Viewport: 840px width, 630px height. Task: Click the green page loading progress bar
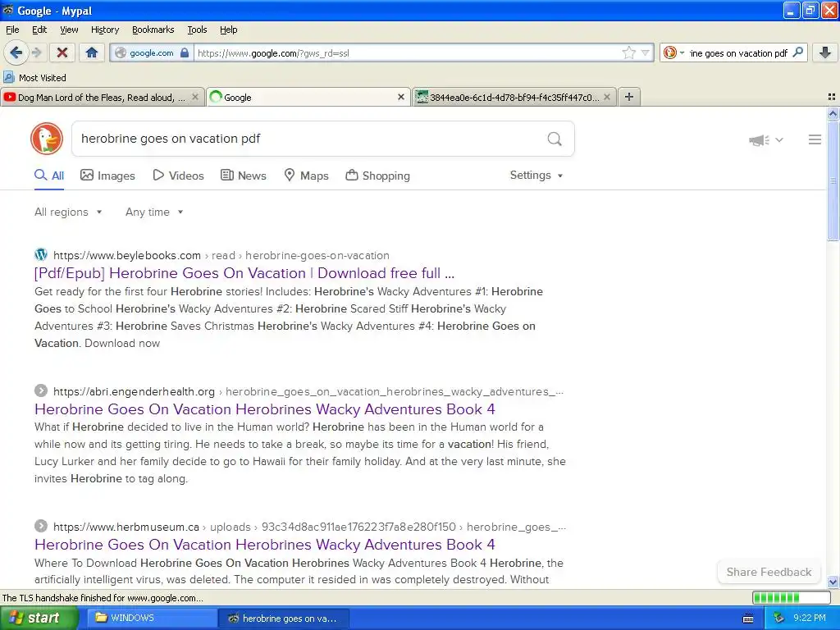[x=791, y=597]
